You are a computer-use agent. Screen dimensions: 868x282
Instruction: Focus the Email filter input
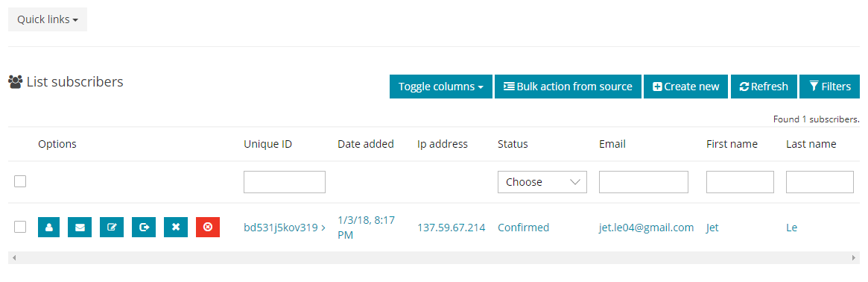(644, 182)
